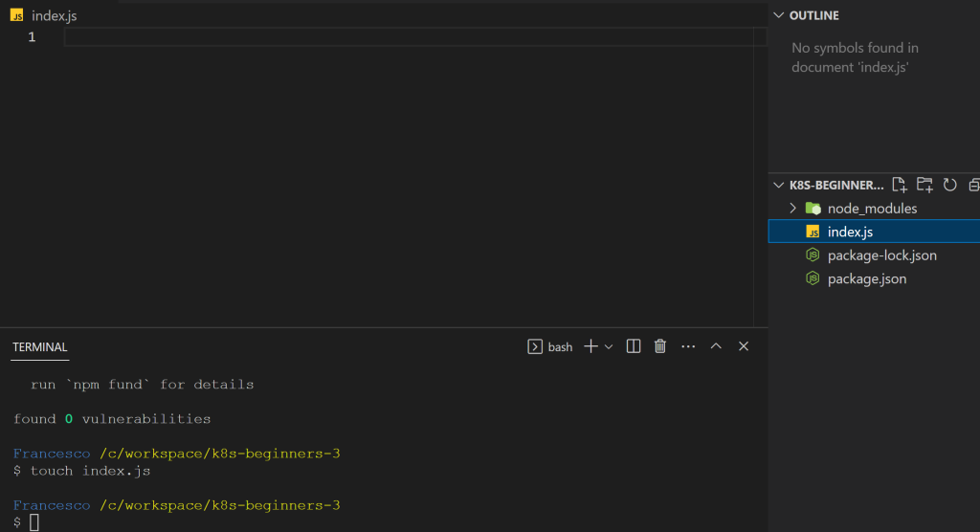The height and width of the screenshot is (532, 980).
Task: Open package.json in the explorer
Action: click(x=874, y=278)
